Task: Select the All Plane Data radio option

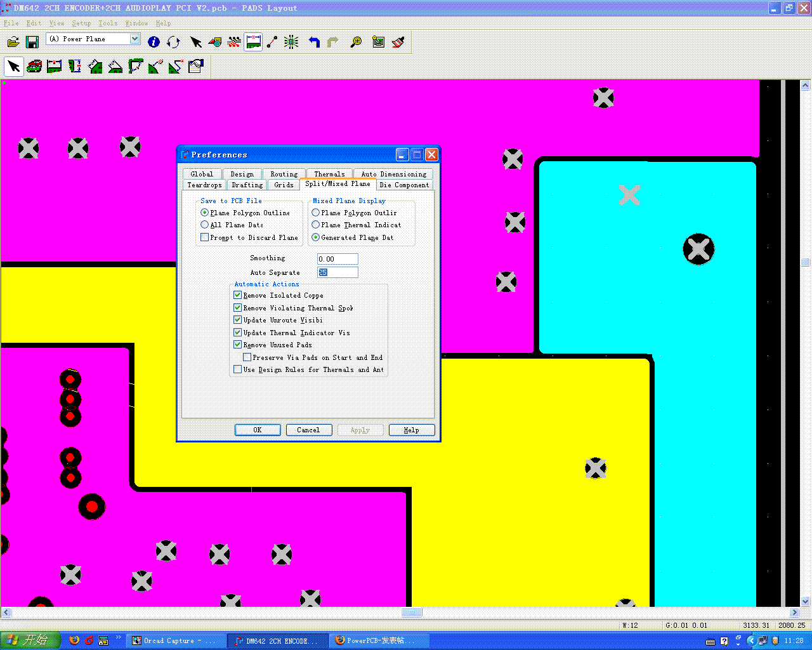Action: coord(204,225)
